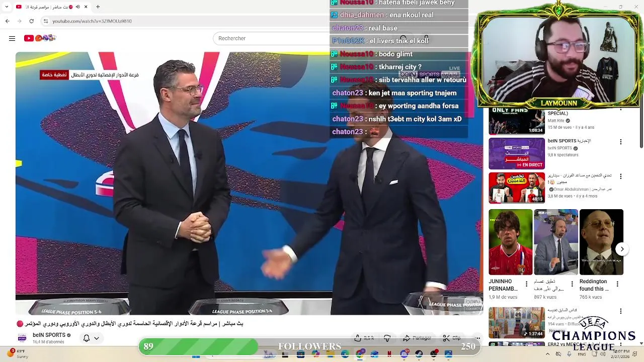Click the beIN SPORTS suggested live title
The image size is (644, 362).
(569, 141)
